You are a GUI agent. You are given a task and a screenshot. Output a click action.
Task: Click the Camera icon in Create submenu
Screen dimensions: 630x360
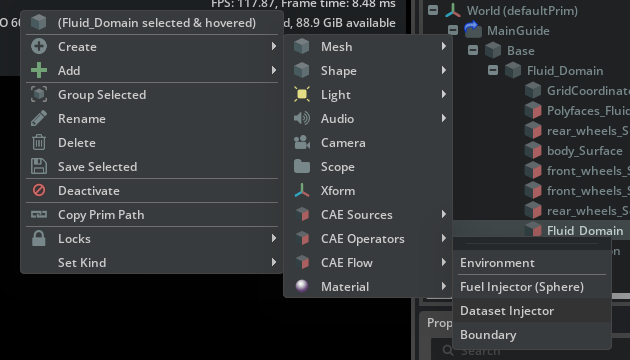[x=302, y=143]
